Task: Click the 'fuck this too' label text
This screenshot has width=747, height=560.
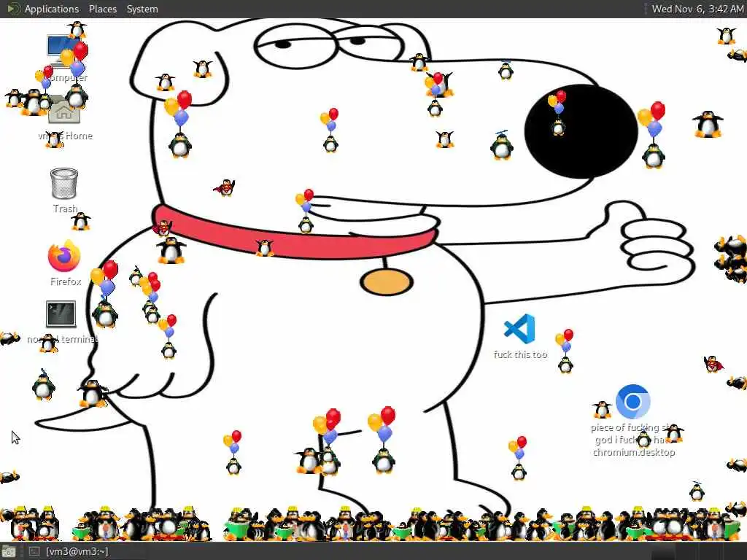Action: tap(520, 354)
